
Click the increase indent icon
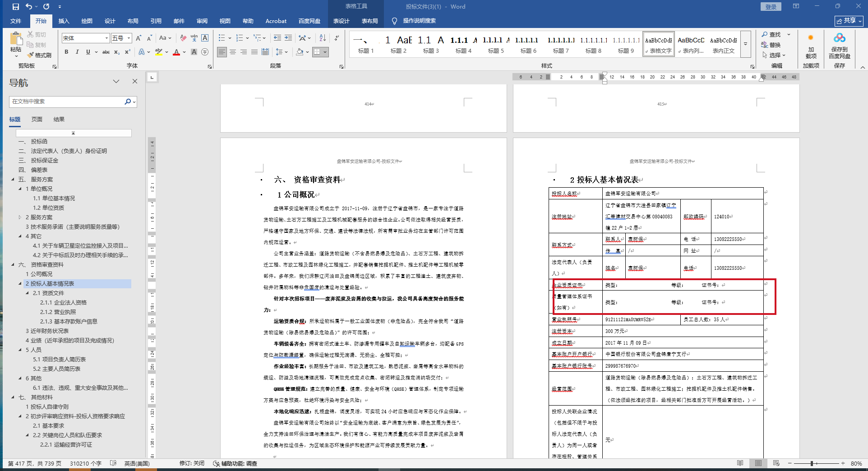[x=288, y=38]
